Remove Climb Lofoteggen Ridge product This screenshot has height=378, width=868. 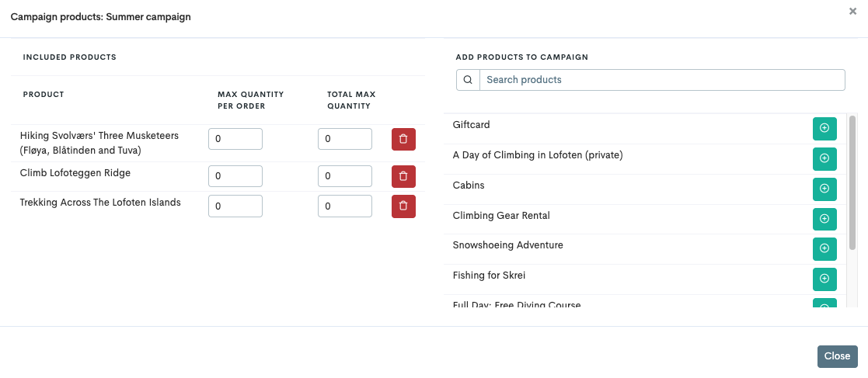[x=403, y=176]
